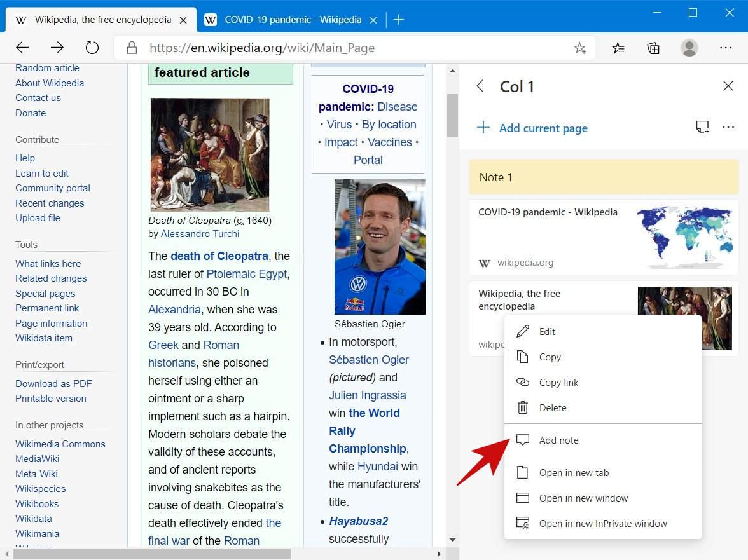Click the Special pages link

pyautogui.click(x=45, y=294)
